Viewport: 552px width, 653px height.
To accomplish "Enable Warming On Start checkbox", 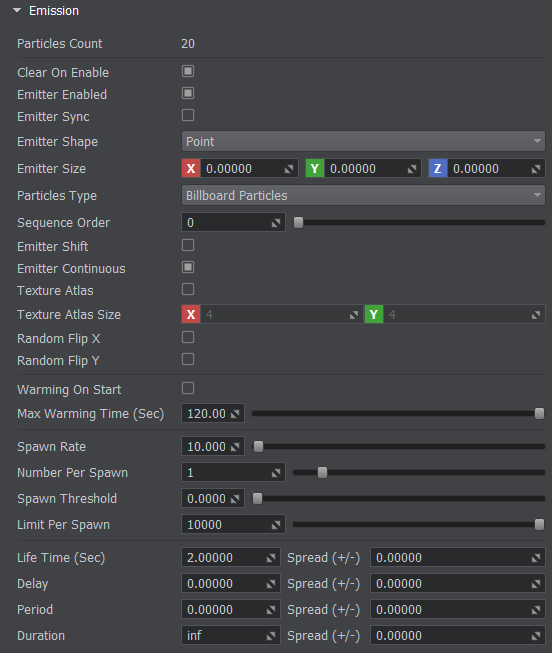I will coord(188,388).
